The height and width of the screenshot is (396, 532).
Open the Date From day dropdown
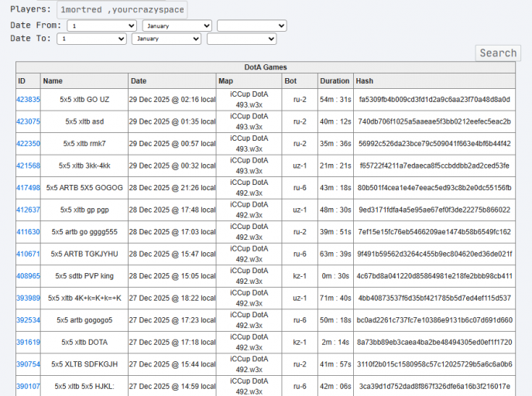(101, 26)
